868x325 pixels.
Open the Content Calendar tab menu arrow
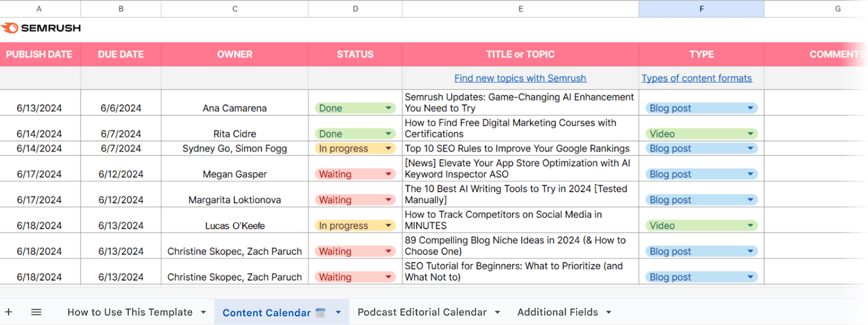tap(339, 313)
